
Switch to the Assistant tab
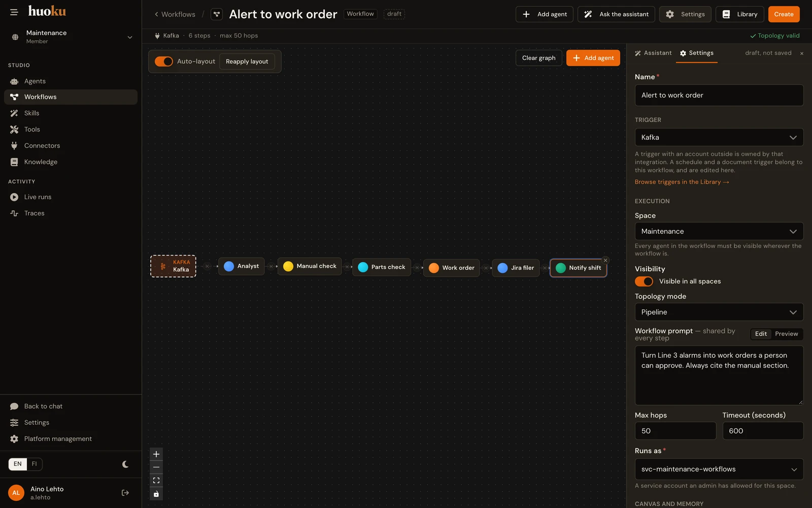pyautogui.click(x=653, y=53)
